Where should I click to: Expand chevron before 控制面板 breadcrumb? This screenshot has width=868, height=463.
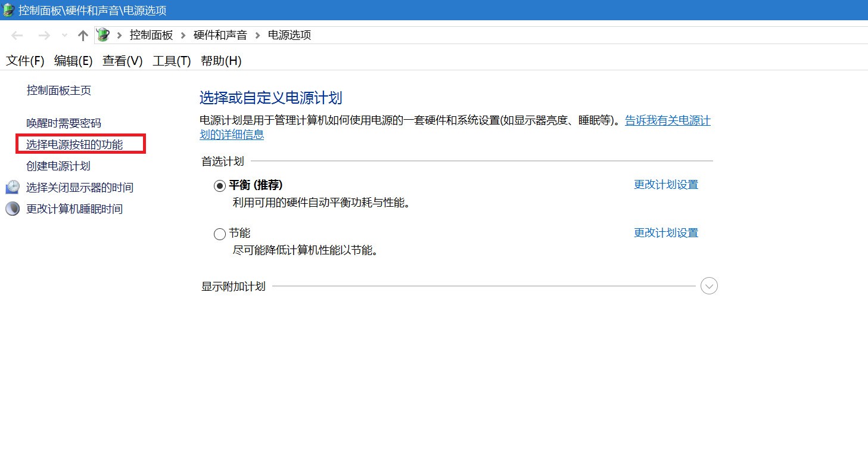click(120, 35)
